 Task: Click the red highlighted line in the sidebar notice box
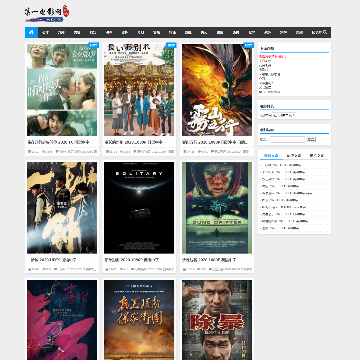273,57
